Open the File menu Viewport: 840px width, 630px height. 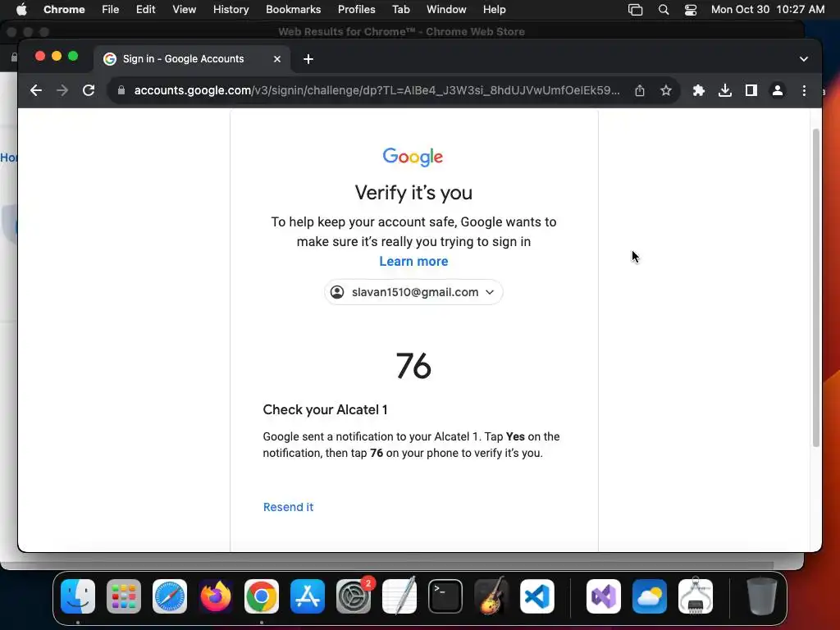[x=111, y=10]
